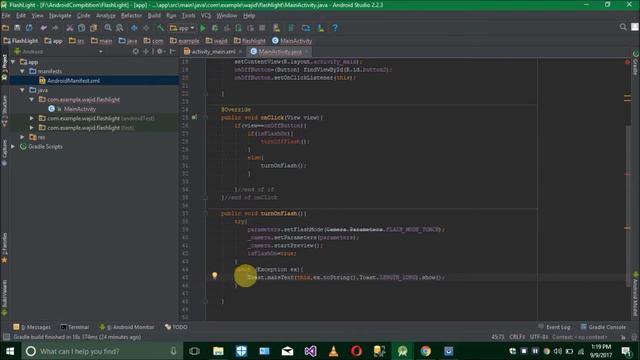Click the Open file toolbar icon
The height and width of the screenshot is (360, 640).
coord(6,28)
